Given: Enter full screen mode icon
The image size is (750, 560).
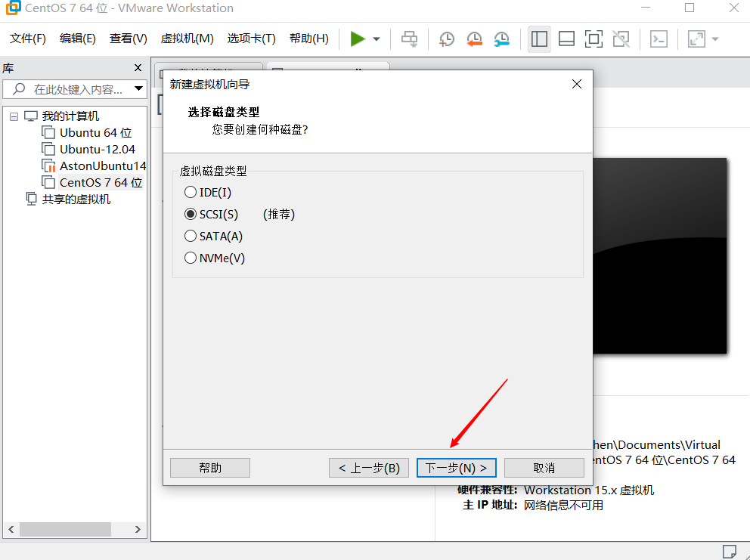Looking at the screenshot, I should (593, 39).
